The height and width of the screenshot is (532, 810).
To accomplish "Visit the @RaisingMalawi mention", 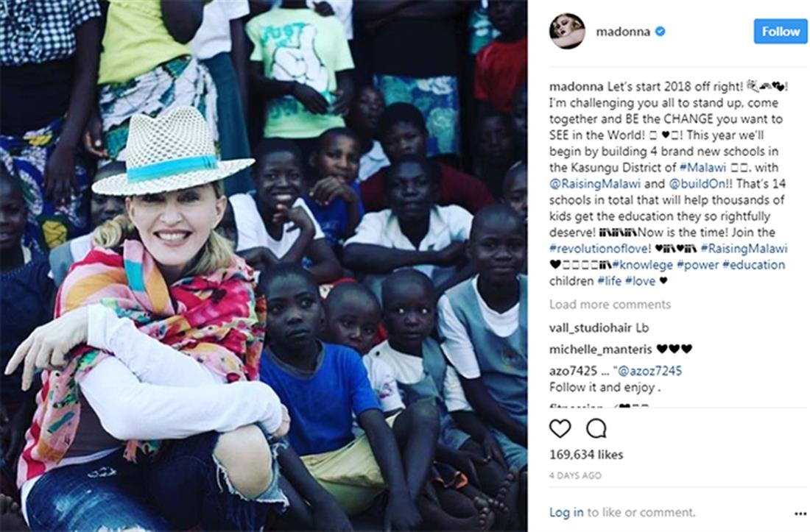I will tap(594, 184).
